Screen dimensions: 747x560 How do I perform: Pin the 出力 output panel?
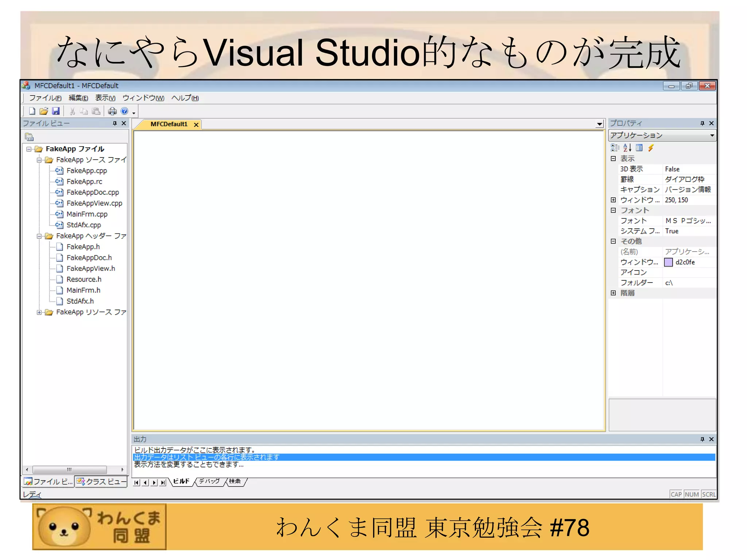coord(703,439)
